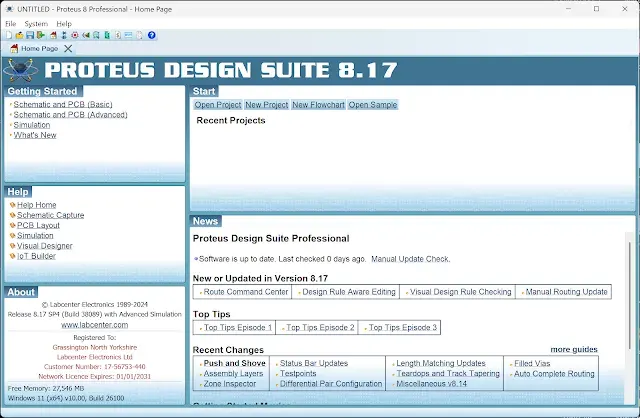The width and height of the screenshot is (640, 418).
Task: Click the Manual Update Check link
Action: (411, 259)
